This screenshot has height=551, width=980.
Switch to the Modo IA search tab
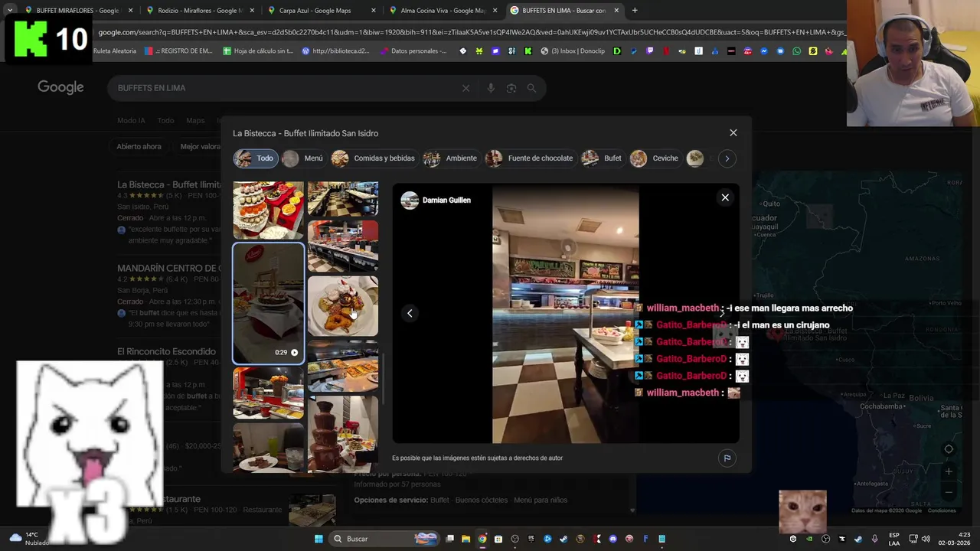(x=131, y=120)
